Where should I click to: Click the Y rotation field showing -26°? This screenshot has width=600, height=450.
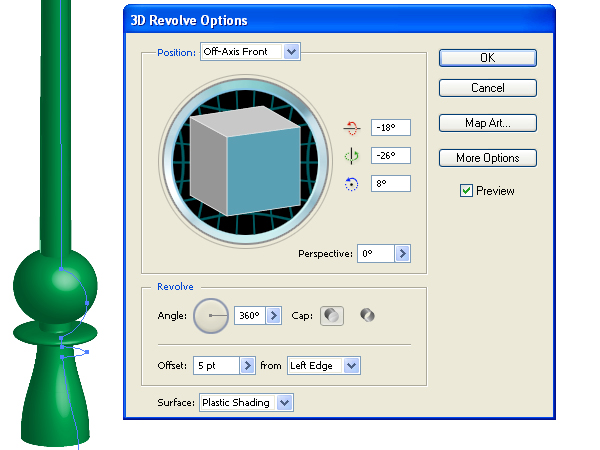(x=391, y=156)
